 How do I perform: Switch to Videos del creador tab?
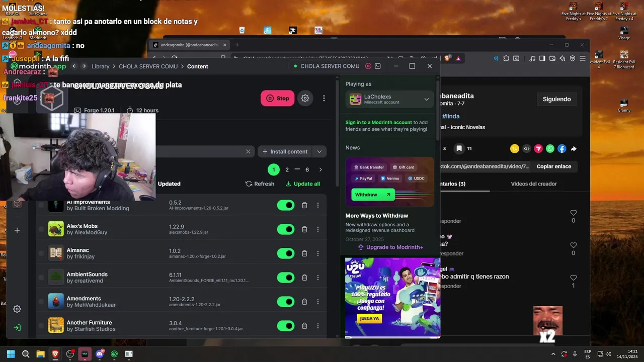click(x=533, y=184)
